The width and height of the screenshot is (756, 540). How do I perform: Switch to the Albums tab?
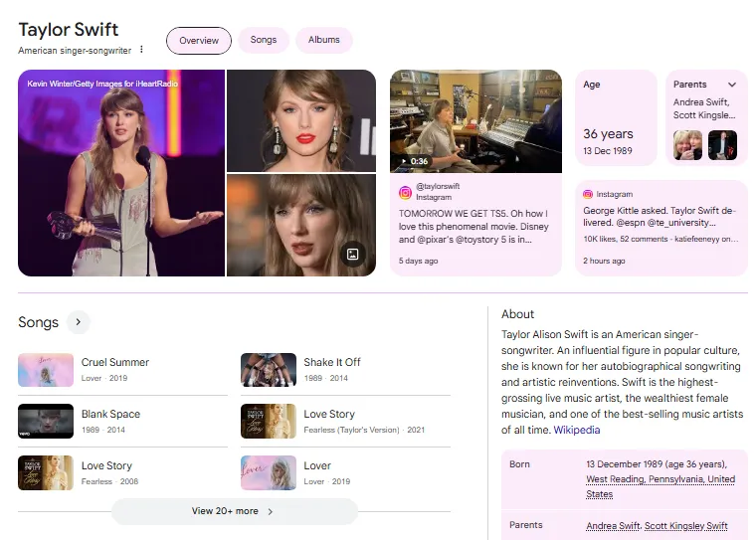324,40
